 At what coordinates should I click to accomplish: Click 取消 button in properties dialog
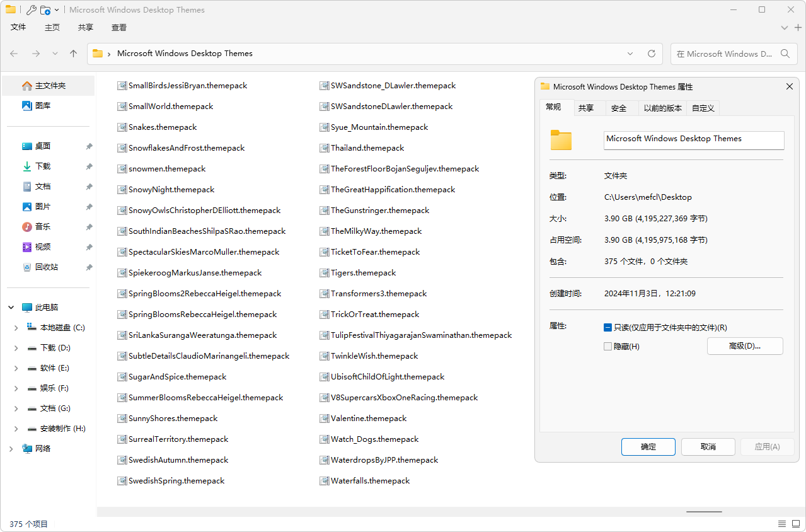708,446
